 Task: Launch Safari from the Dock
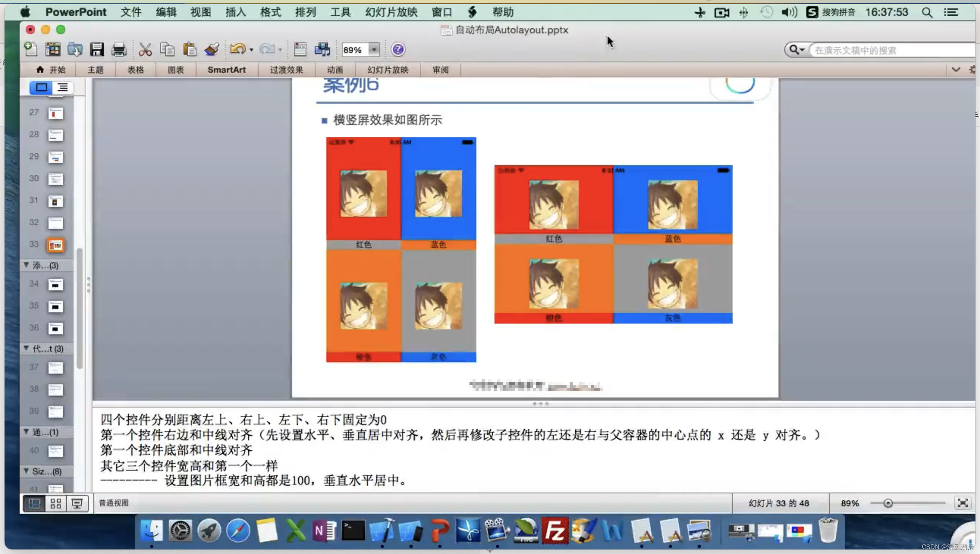[238, 531]
